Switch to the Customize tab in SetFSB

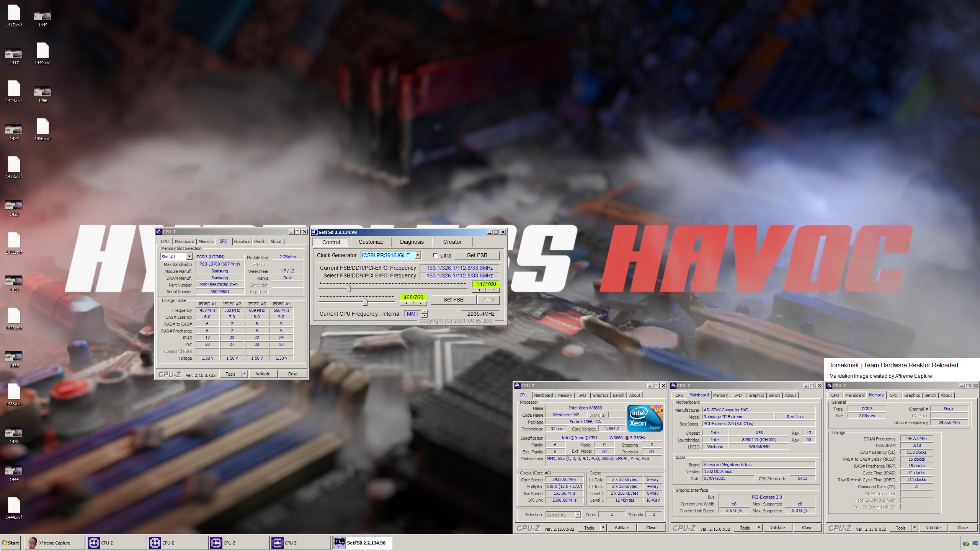pos(371,242)
